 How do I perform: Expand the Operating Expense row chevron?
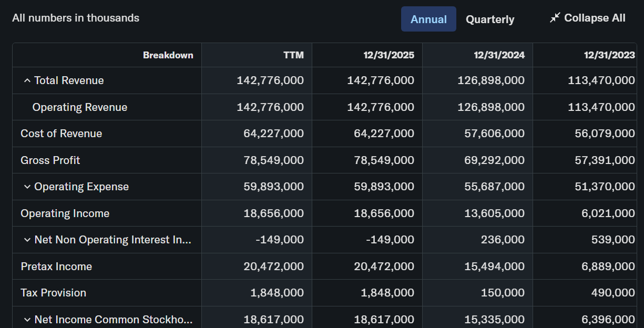pos(27,187)
